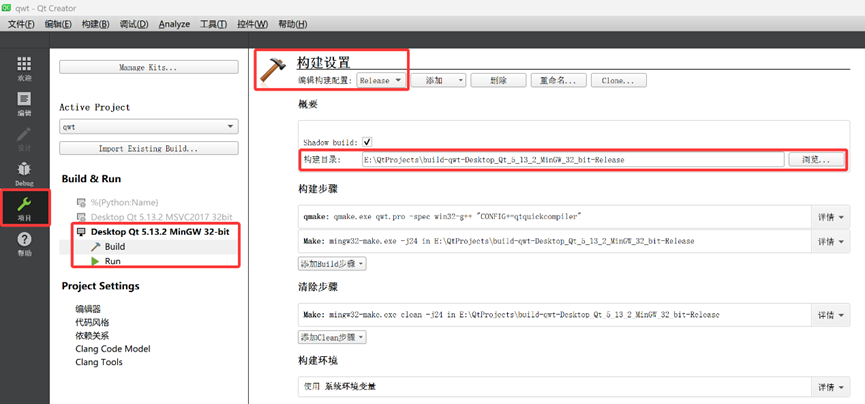The width and height of the screenshot is (865, 404).
Task: Click the monitor icon of MinGW 32-bit kit
Action: pos(81,232)
